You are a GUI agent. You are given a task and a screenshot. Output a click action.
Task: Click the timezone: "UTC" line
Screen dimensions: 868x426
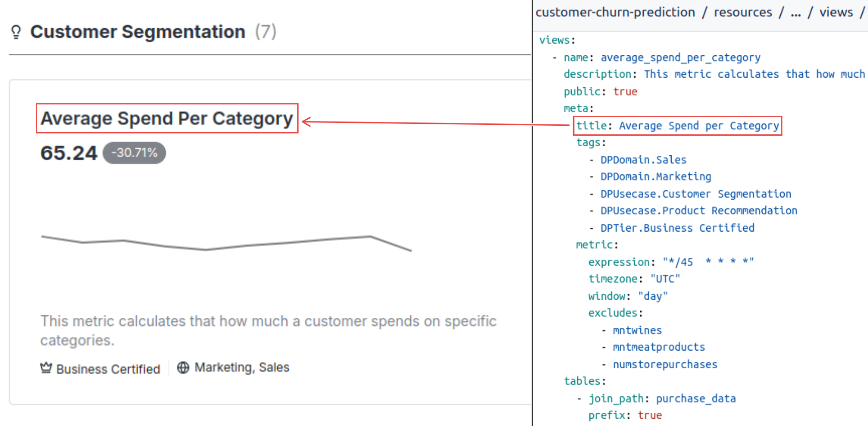click(x=634, y=279)
